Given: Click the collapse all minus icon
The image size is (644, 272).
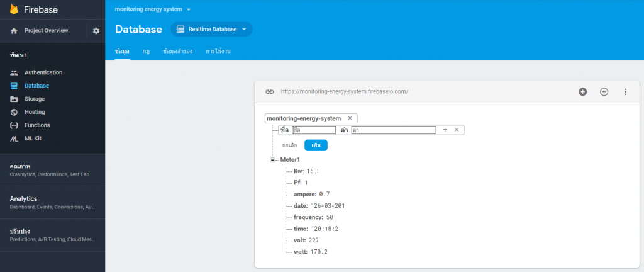Looking at the screenshot, I should (604, 92).
